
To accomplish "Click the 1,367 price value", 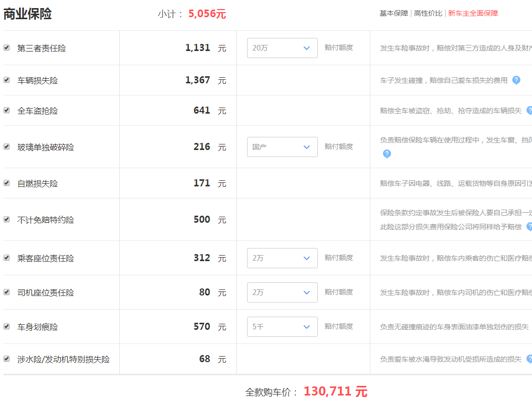I will (198, 80).
